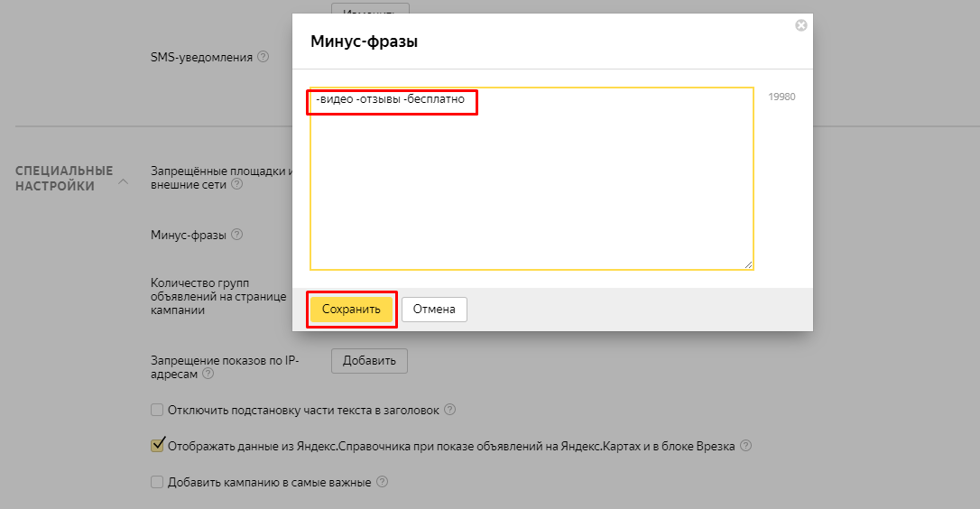Click the Отмена button
Image resolution: width=980 pixels, height=509 pixels.
(x=434, y=309)
